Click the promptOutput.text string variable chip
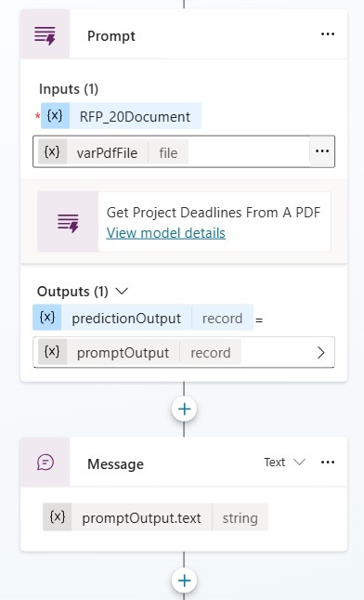This screenshot has height=600, width=364. [155, 517]
